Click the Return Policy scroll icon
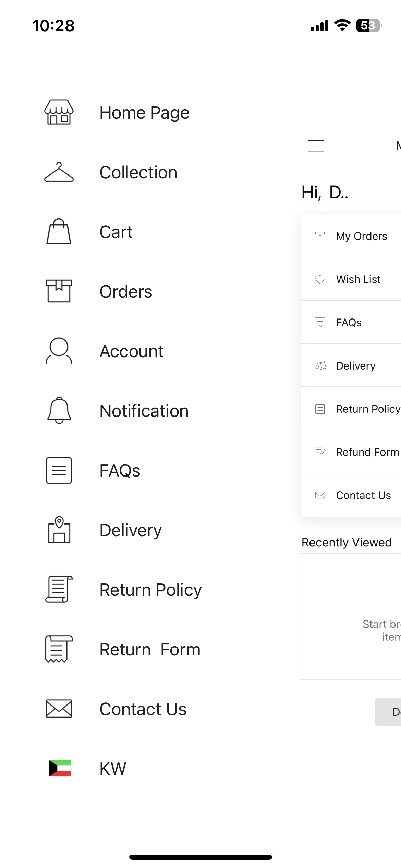The width and height of the screenshot is (401, 868). coord(59,589)
